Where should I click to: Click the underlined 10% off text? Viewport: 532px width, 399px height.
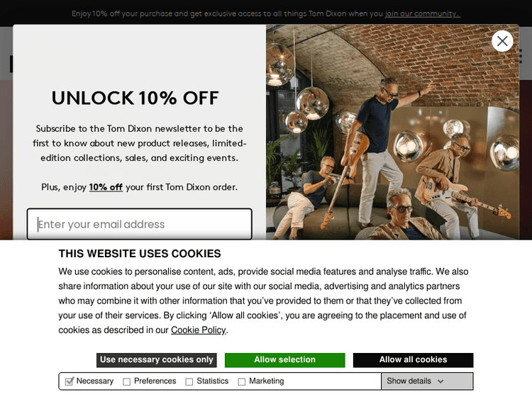(x=106, y=187)
